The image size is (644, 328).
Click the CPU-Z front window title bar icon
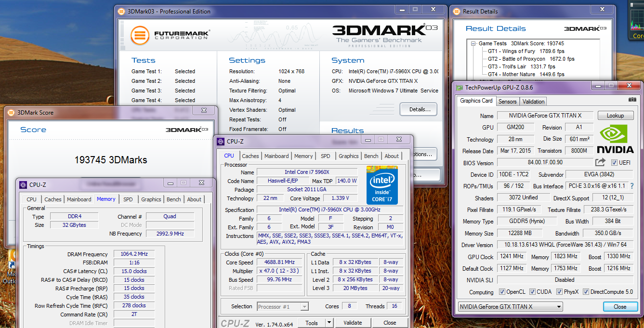tap(221, 142)
